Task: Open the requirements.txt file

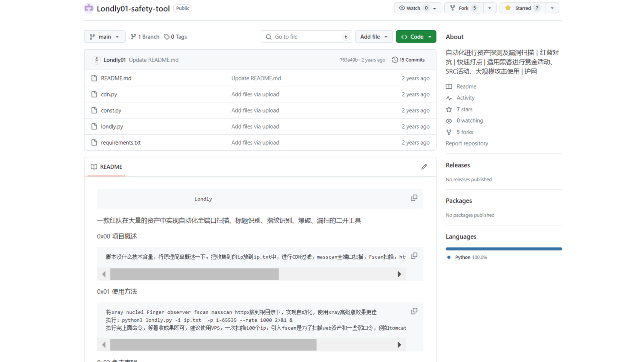Action: [121, 142]
